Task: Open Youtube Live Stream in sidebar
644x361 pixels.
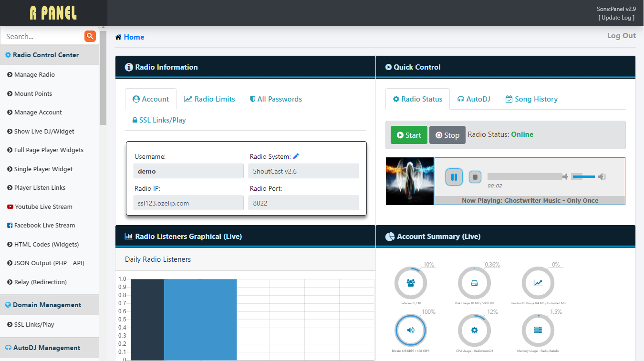Action: click(x=43, y=206)
